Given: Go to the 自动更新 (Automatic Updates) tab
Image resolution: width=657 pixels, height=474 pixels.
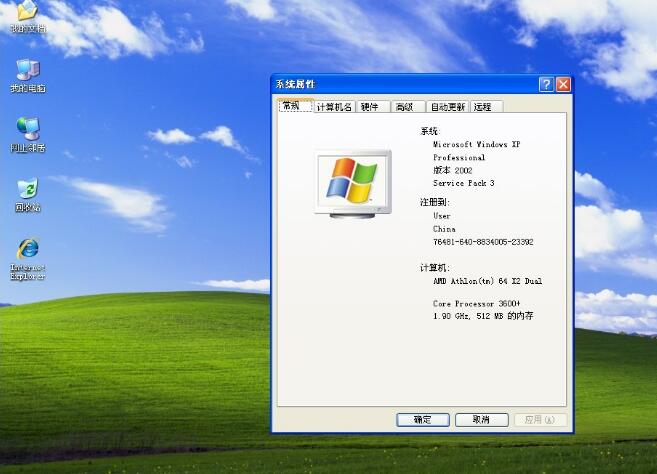Looking at the screenshot, I should point(447,107).
